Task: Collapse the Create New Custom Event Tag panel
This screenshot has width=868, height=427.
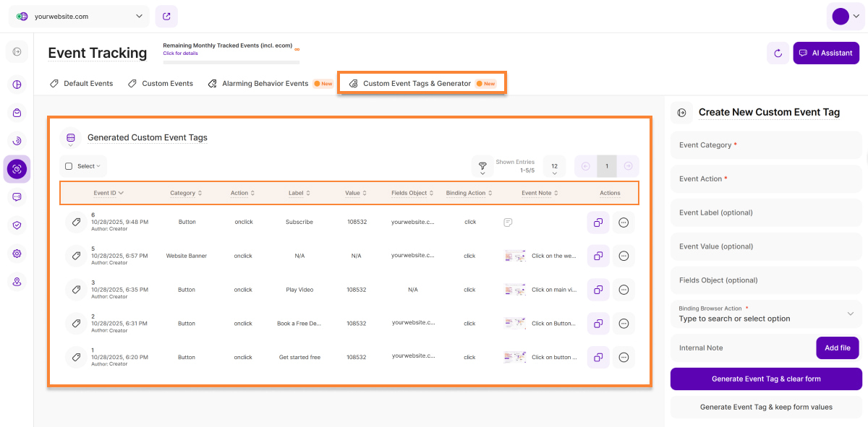Action: coord(681,113)
